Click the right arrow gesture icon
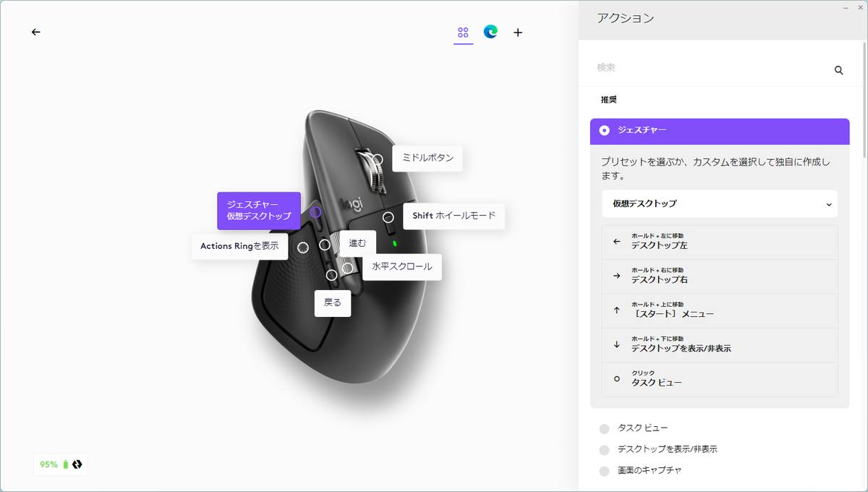The image size is (868, 492). pos(616,276)
